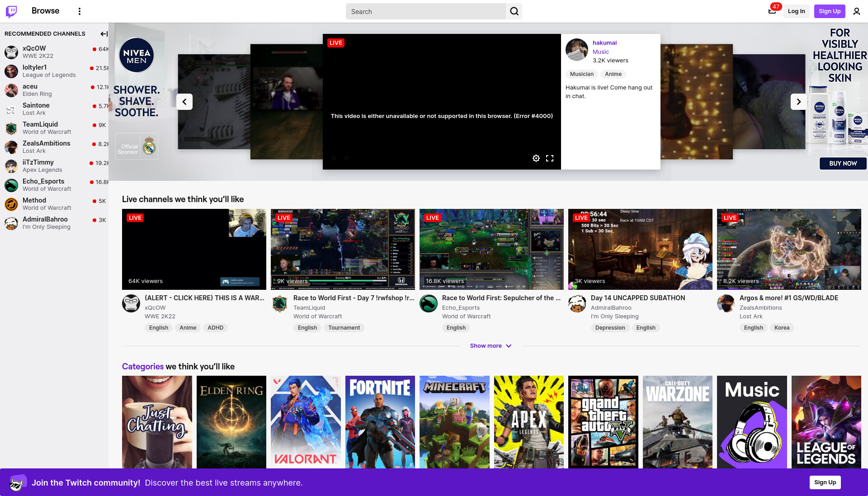Click ZealsAmbitions avatar beside stream card title
The image size is (868, 496).
click(726, 303)
